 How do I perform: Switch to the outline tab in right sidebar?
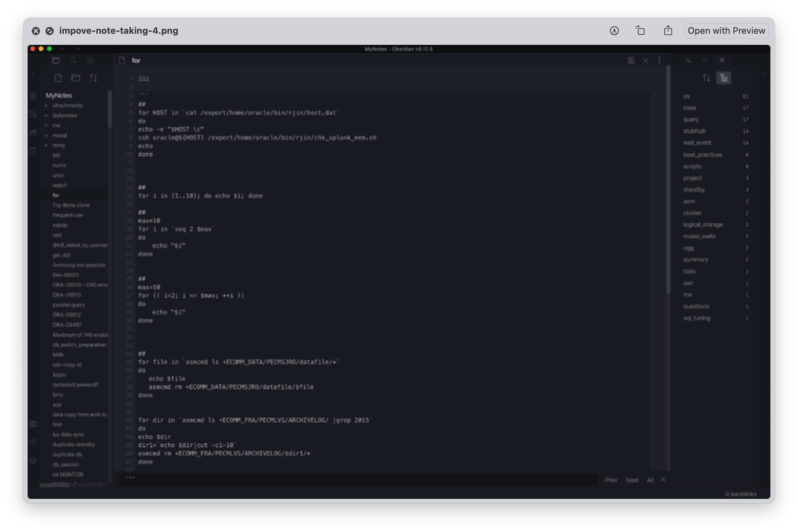coord(705,60)
